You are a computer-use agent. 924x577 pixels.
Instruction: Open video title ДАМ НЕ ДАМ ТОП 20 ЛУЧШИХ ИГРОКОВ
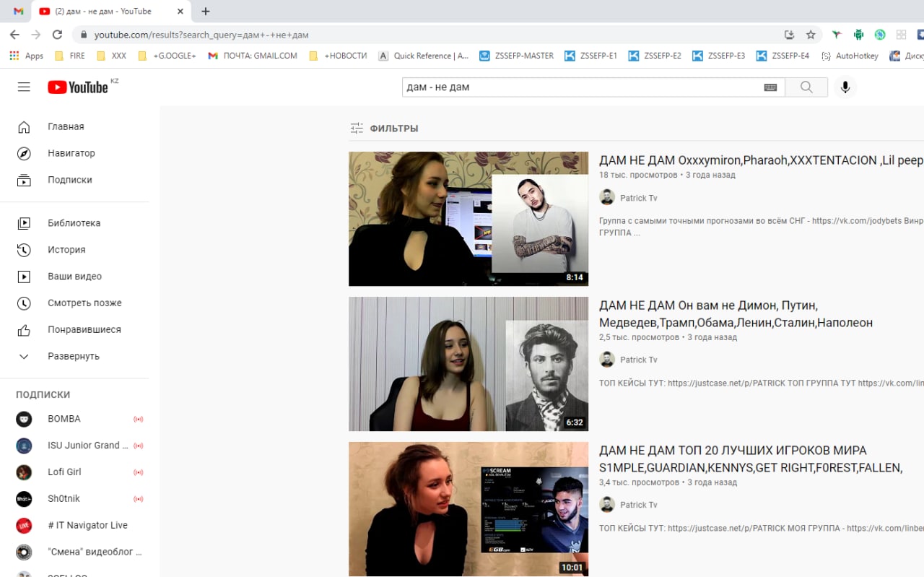pos(751,459)
